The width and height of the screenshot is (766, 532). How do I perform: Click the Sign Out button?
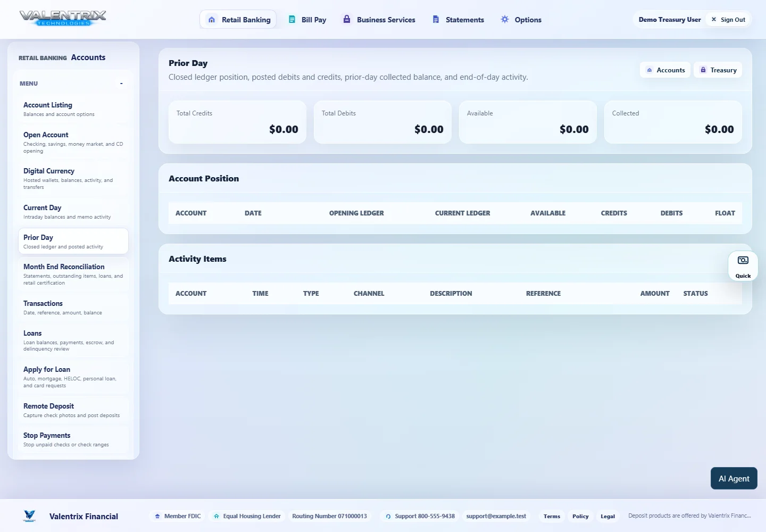pyautogui.click(x=728, y=20)
